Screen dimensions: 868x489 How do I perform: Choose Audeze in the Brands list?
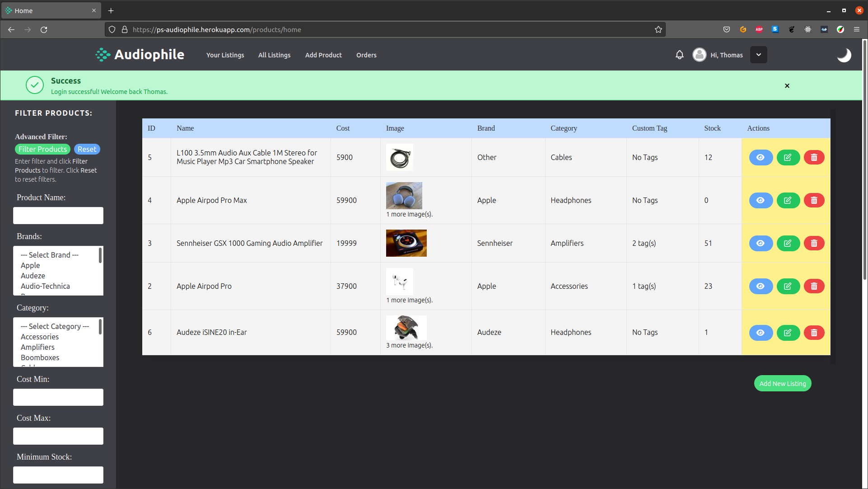click(x=33, y=276)
